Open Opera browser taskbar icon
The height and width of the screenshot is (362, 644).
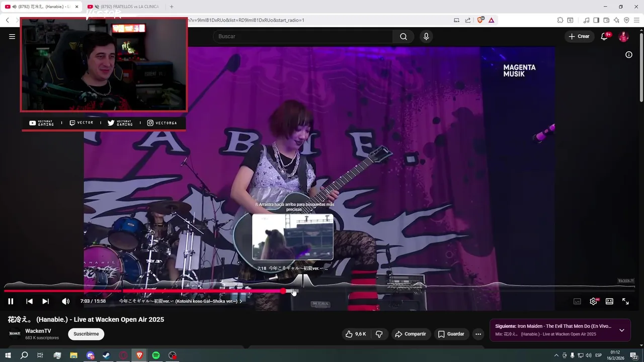[x=123, y=355]
